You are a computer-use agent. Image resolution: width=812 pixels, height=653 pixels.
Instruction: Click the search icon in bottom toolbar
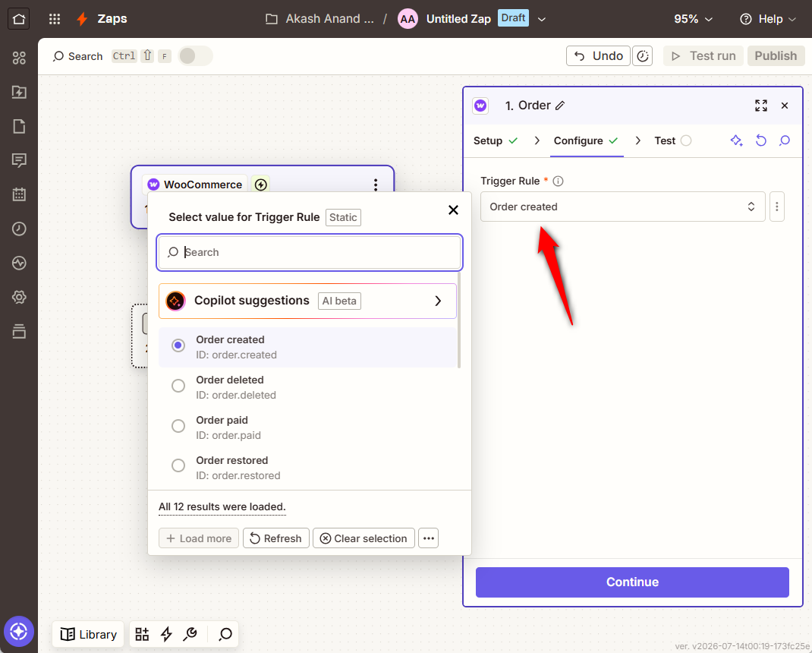point(225,634)
